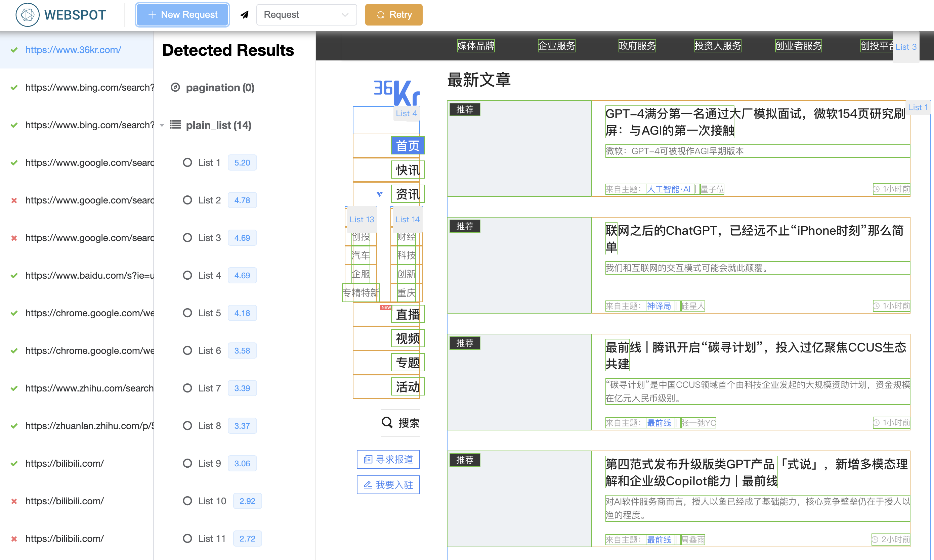
Task: Select the List 4 radio button
Action: pyautogui.click(x=187, y=276)
